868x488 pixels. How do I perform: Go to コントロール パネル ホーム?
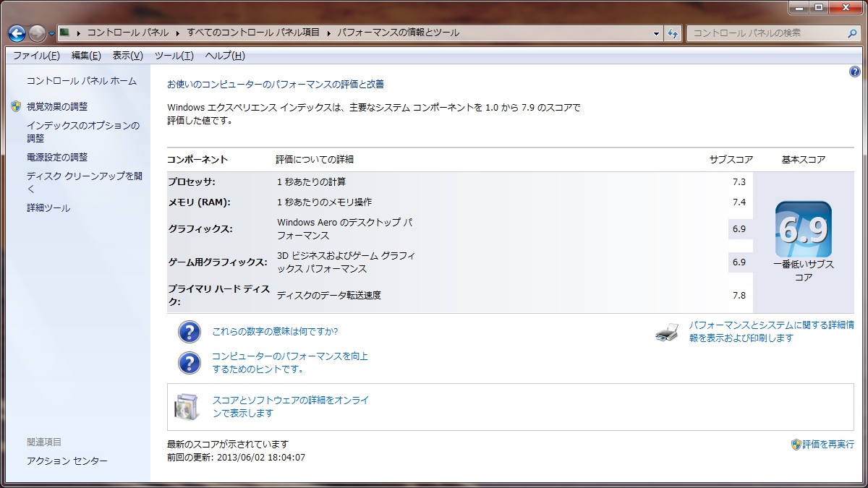pyautogui.click(x=81, y=81)
